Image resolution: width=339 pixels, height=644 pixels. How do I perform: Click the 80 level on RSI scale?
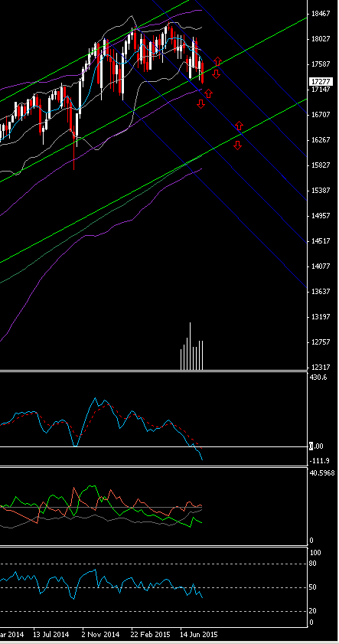[313, 564]
